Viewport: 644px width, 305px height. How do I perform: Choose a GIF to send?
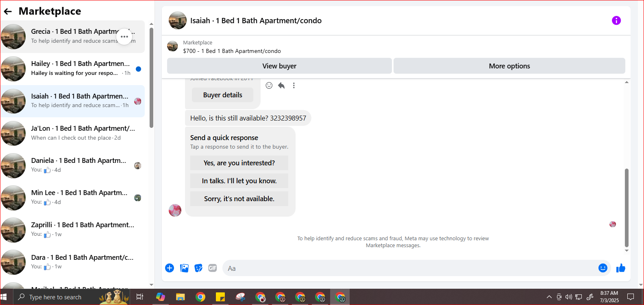pos(213,268)
